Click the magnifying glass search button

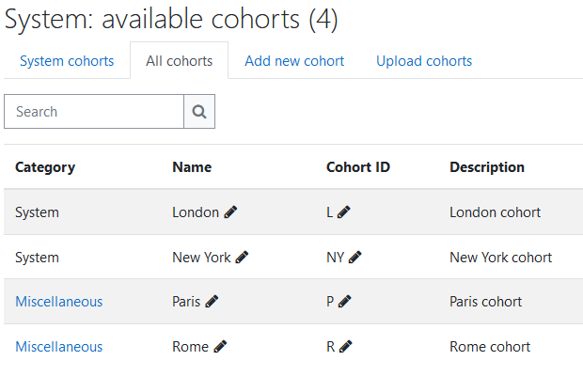pos(199,112)
